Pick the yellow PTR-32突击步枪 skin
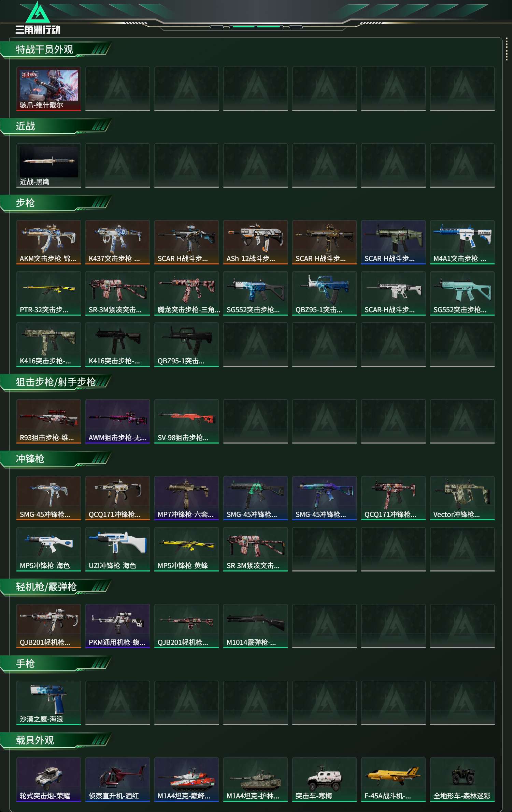The height and width of the screenshot is (812, 512). (x=48, y=293)
